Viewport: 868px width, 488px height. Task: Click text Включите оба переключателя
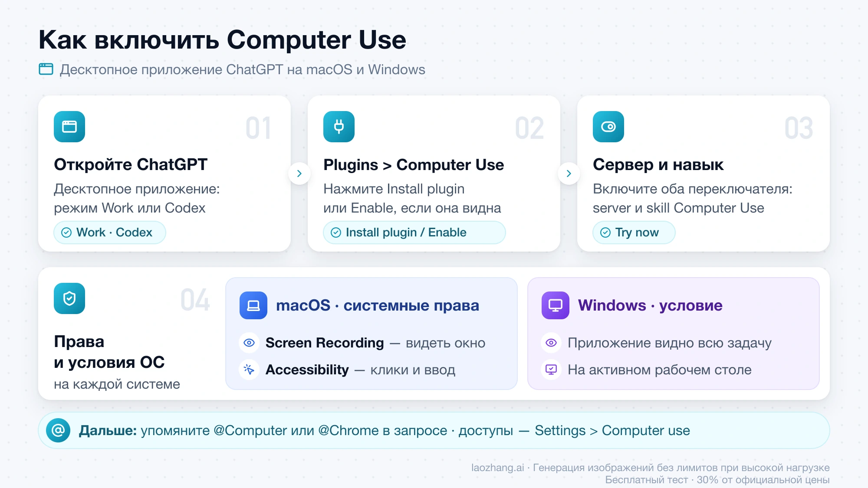tap(693, 189)
